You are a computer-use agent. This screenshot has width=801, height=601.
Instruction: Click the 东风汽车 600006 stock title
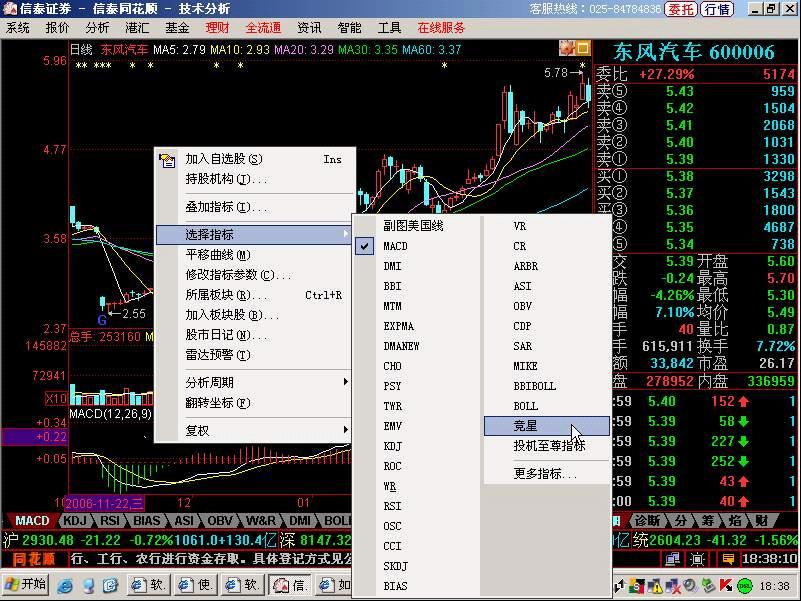[694, 52]
